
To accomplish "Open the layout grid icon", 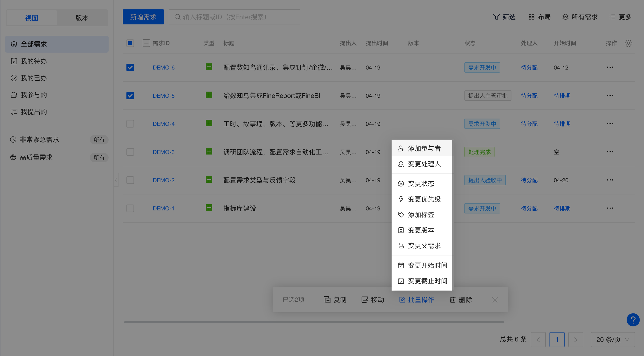I will click(531, 17).
